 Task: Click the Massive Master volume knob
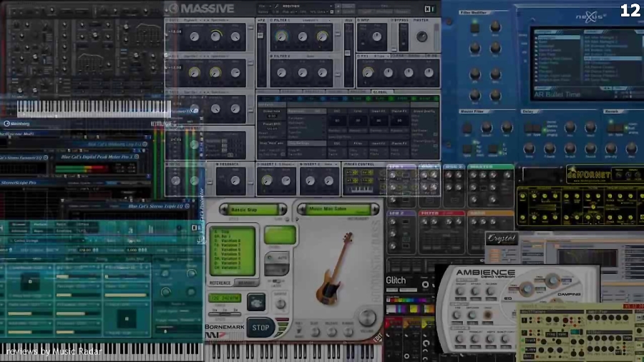(421, 36)
